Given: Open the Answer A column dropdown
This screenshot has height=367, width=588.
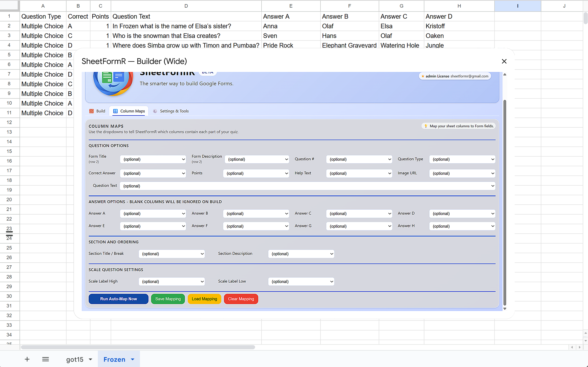Looking at the screenshot, I should pos(153,213).
